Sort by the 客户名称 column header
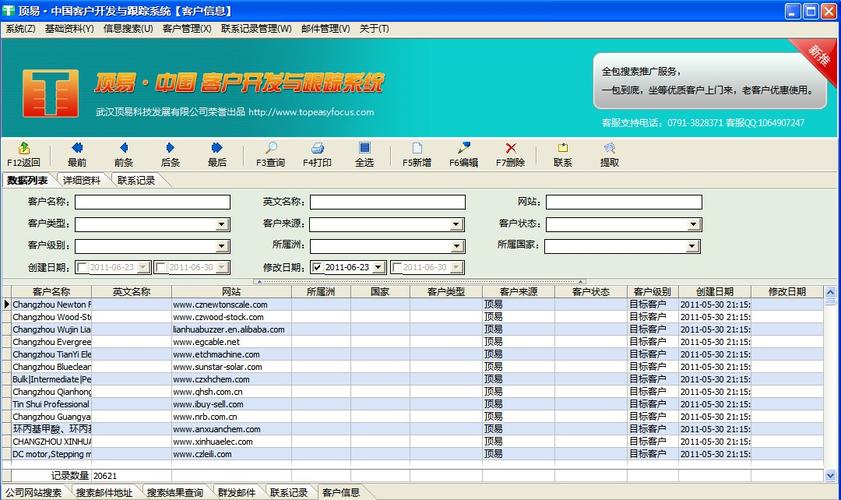Image resolution: width=841 pixels, height=500 pixels. coord(51,292)
